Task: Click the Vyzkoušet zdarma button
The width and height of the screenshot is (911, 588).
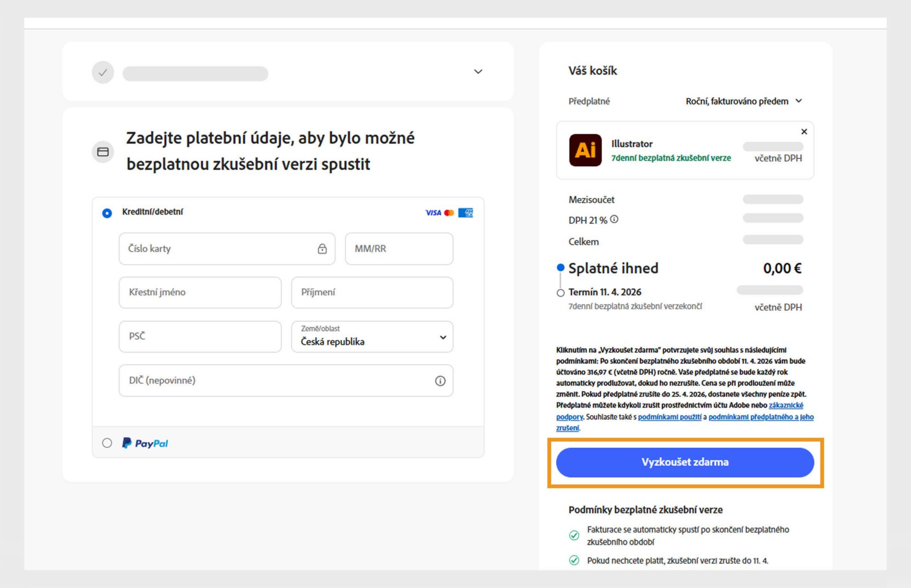Action: [685, 462]
